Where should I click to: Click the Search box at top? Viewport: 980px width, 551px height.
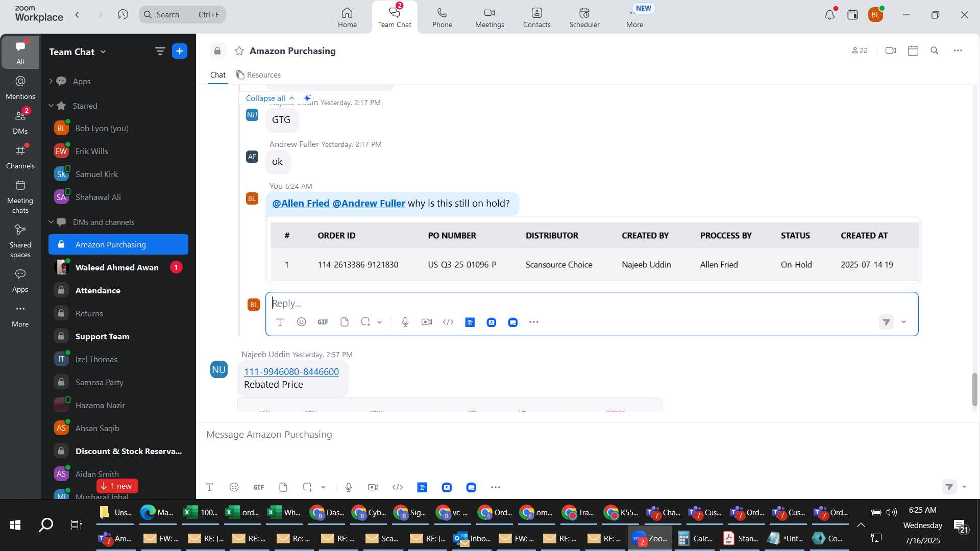point(182,14)
